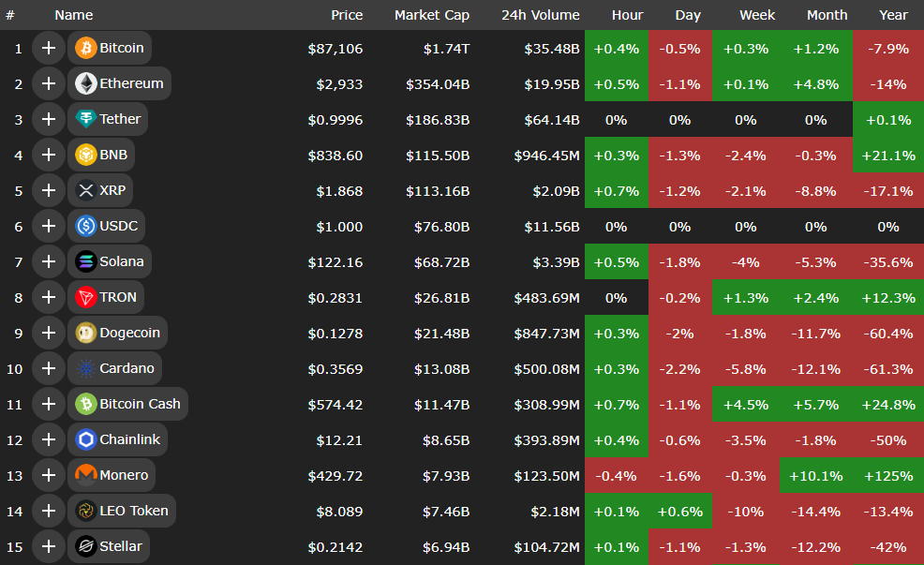Click the Bitcoin logo icon
Image resolution: width=924 pixels, height=565 pixels.
[x=86, y=48]
